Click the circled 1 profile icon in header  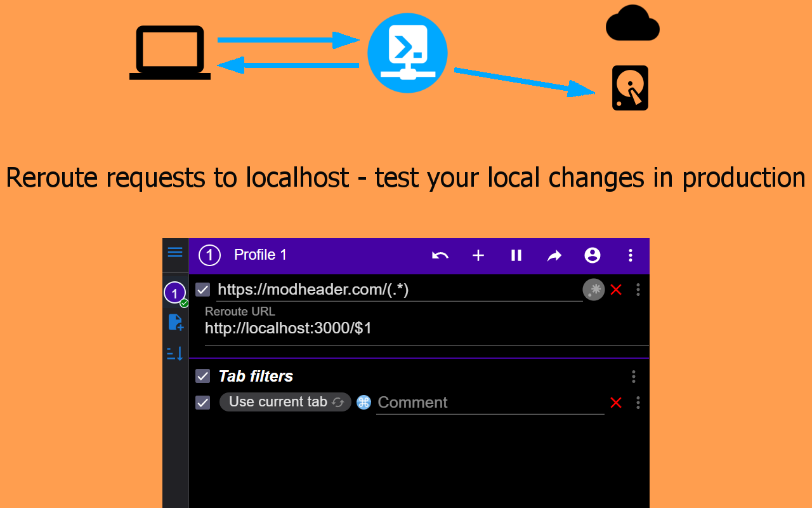[x=209, y=255]
